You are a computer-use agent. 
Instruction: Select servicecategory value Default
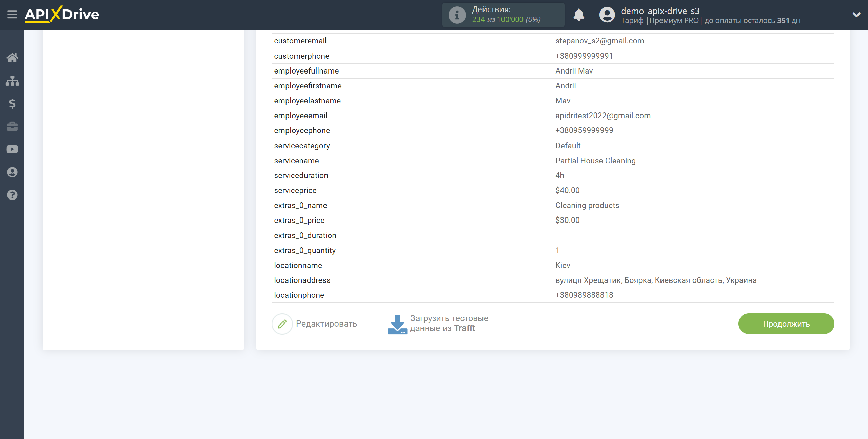(568, 146)
